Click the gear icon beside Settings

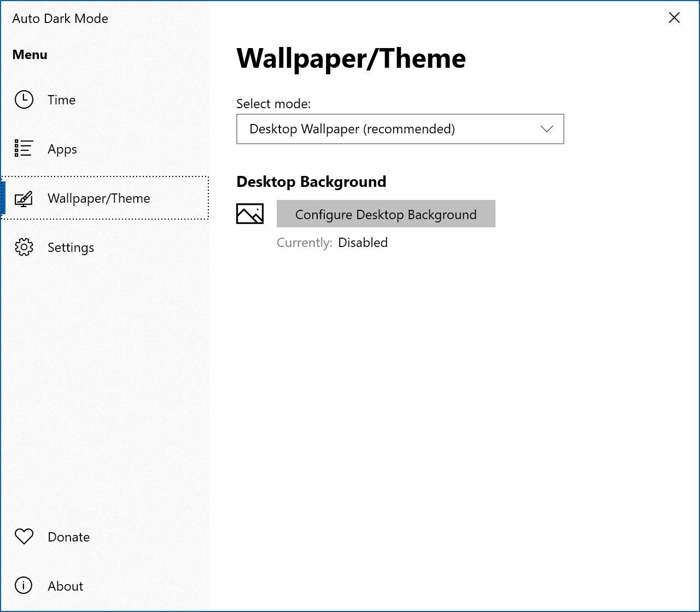click(24, 247)
